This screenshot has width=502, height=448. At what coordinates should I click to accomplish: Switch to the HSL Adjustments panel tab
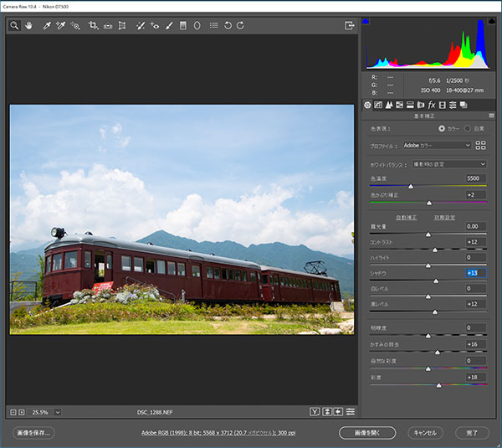pyautogui.click(x=400, y=106)
